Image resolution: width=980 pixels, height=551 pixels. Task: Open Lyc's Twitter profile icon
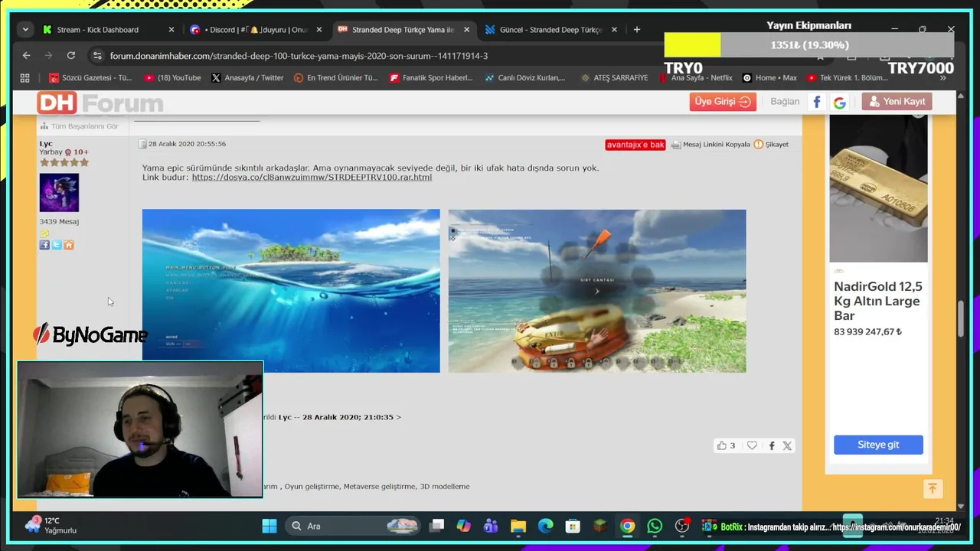pos(57,245)
